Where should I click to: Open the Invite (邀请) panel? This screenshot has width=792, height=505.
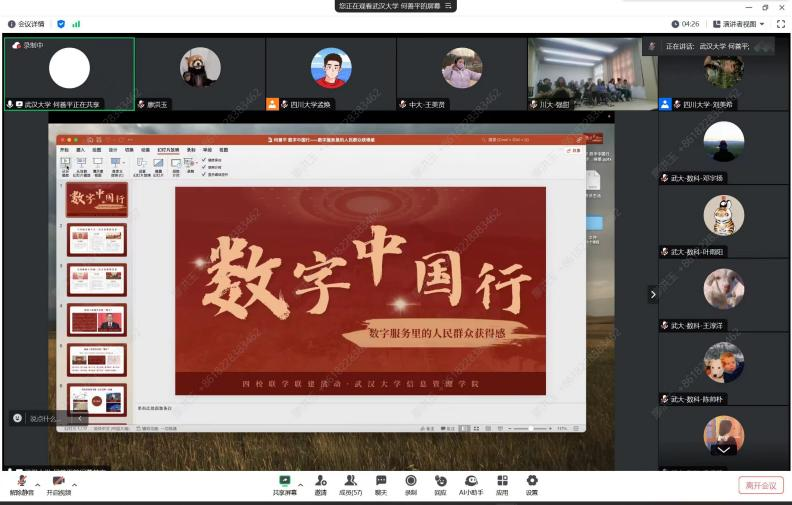[x=320, y=484]
